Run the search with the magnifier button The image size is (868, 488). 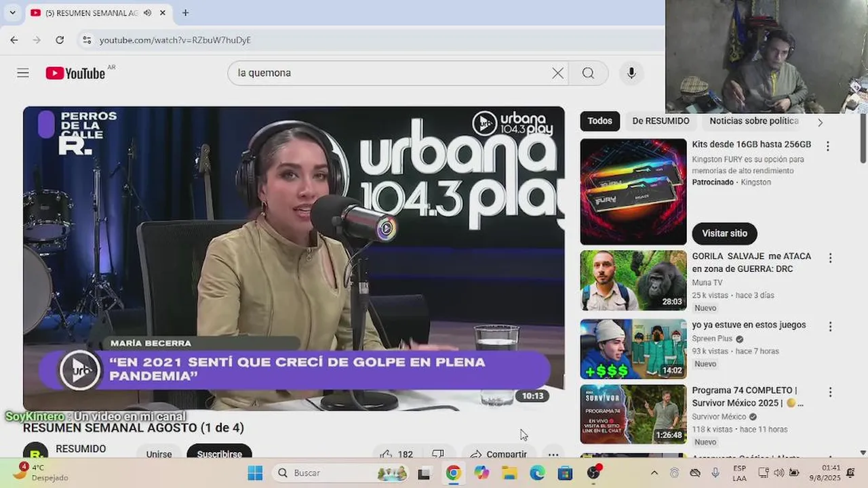click(x=588, y=73)
